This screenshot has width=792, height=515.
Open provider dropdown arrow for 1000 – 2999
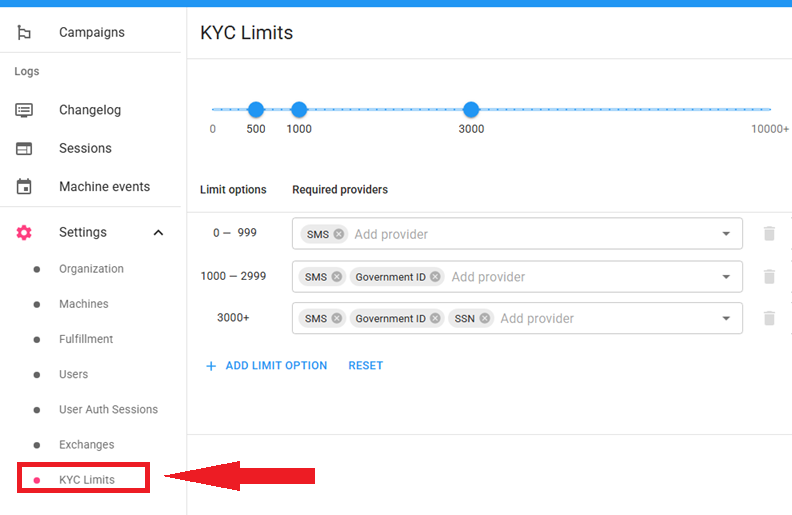pyautogui.click(x=726, y=277)
